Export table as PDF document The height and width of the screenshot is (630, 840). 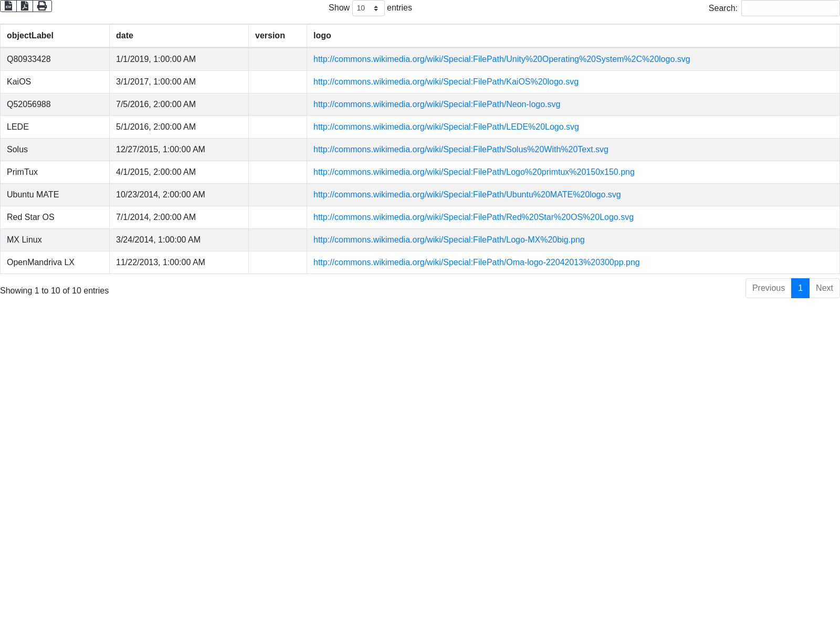tap(25, 6)
